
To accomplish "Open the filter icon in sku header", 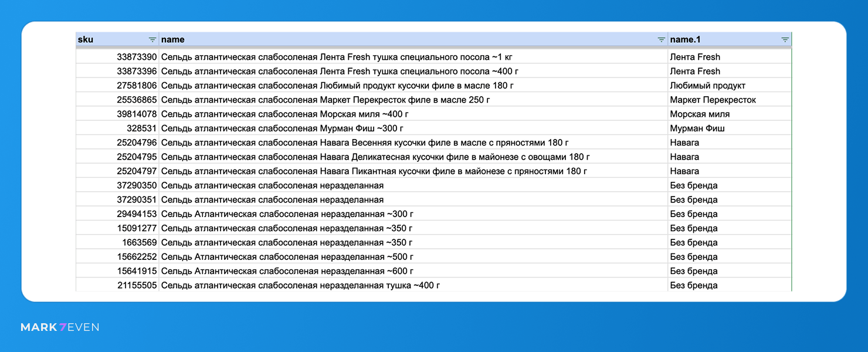I will tap(152, 40).
